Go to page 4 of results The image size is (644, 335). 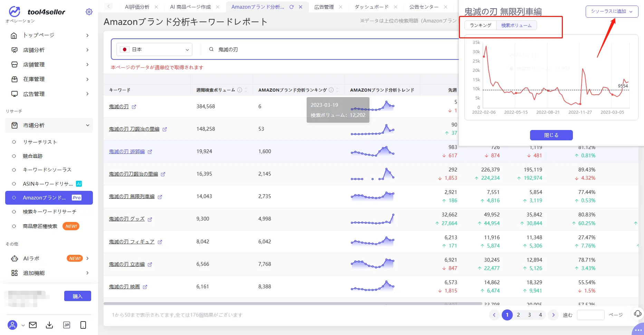pos(540,315)
